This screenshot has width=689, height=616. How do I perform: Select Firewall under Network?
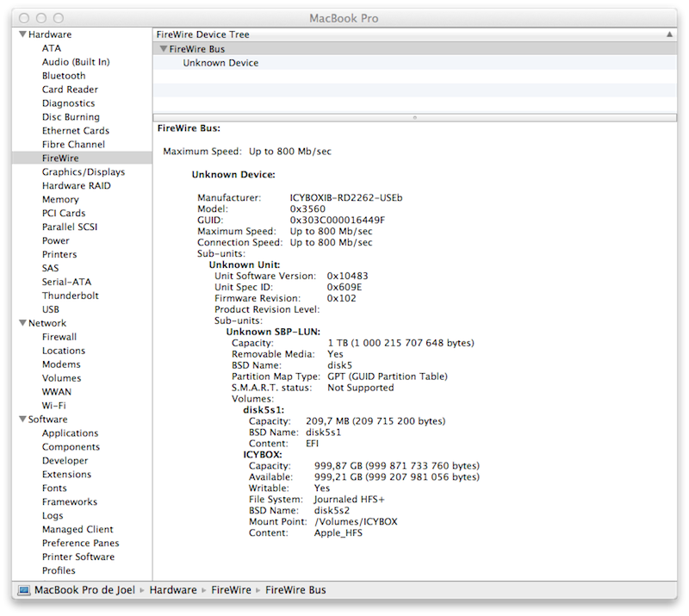pyautogui.click(x=59, y=337)
